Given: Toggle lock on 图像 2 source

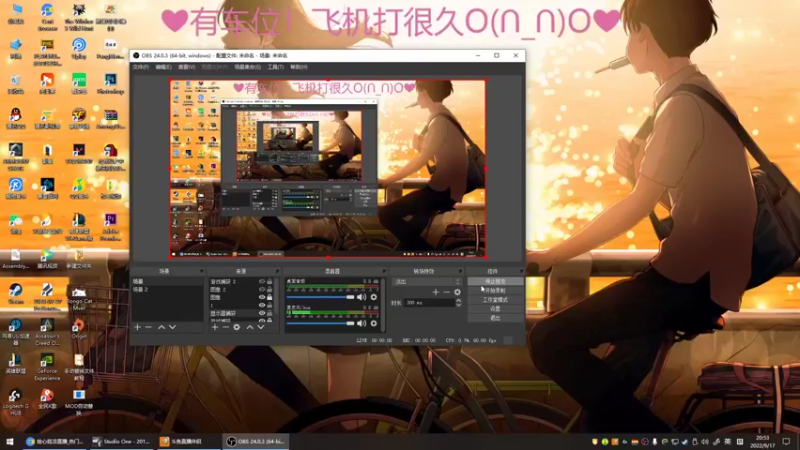Looking at the screenshot, I should 269,289.
